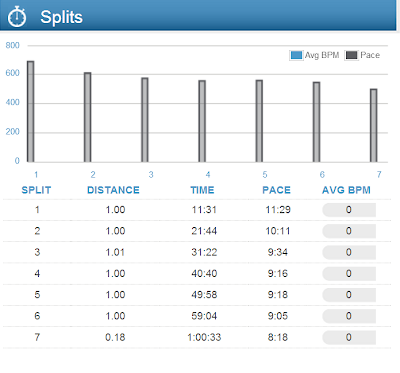
Task: Select the pace bar for split 4
Action: tap(202, 121)
